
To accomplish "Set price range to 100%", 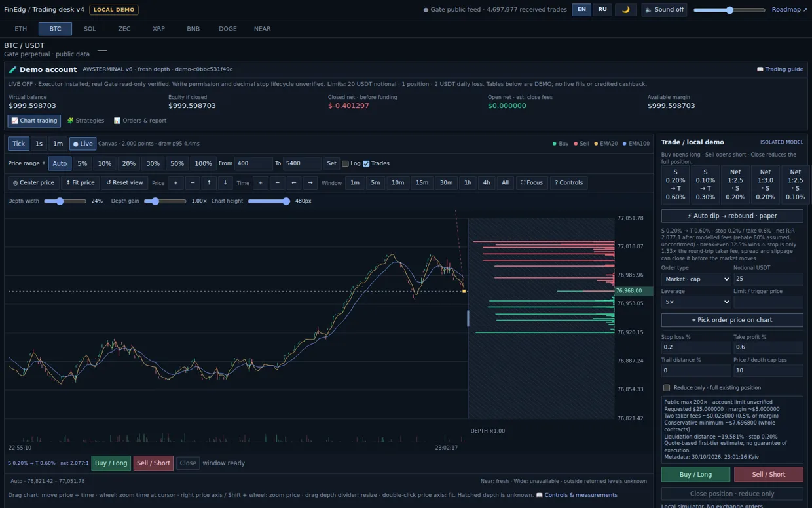I will click(203, 164).
